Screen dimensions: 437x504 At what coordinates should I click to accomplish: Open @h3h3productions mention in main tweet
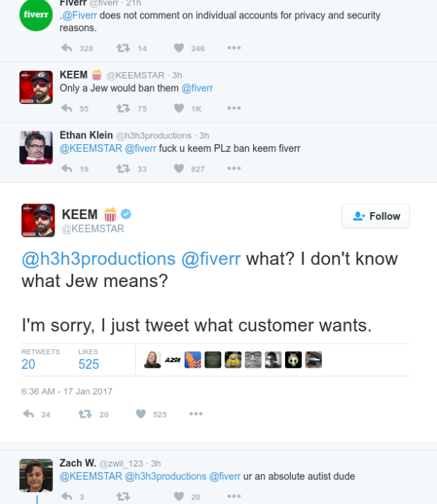(98, 259)
